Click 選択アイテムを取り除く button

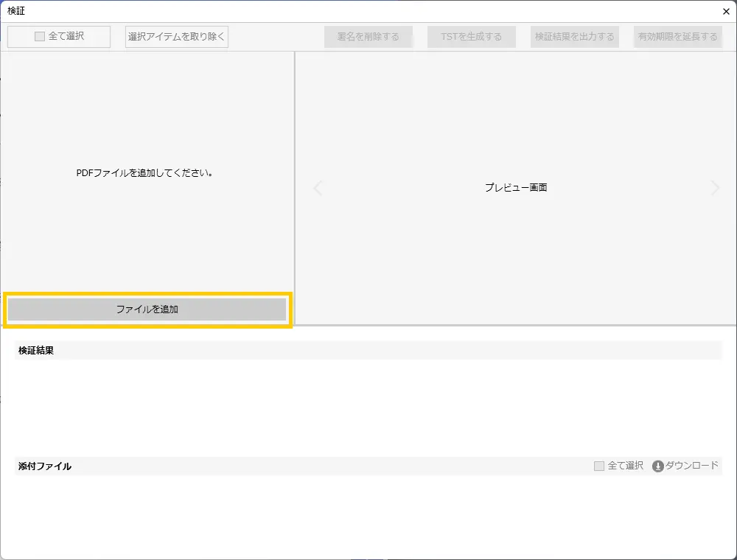177,37
